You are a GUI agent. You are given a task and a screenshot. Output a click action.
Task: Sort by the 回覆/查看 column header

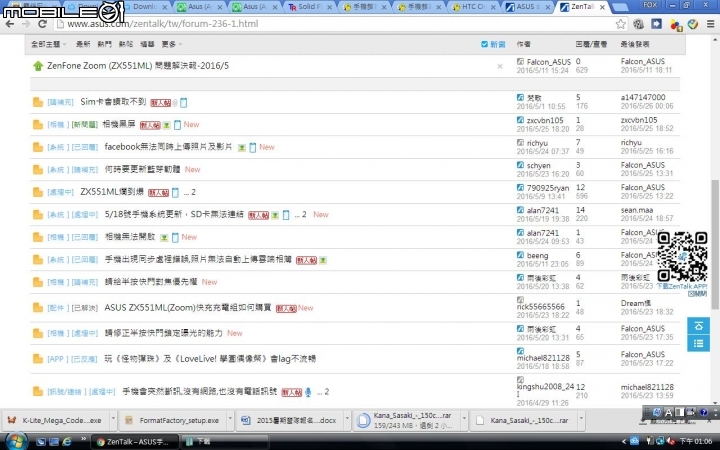(591, 44)
